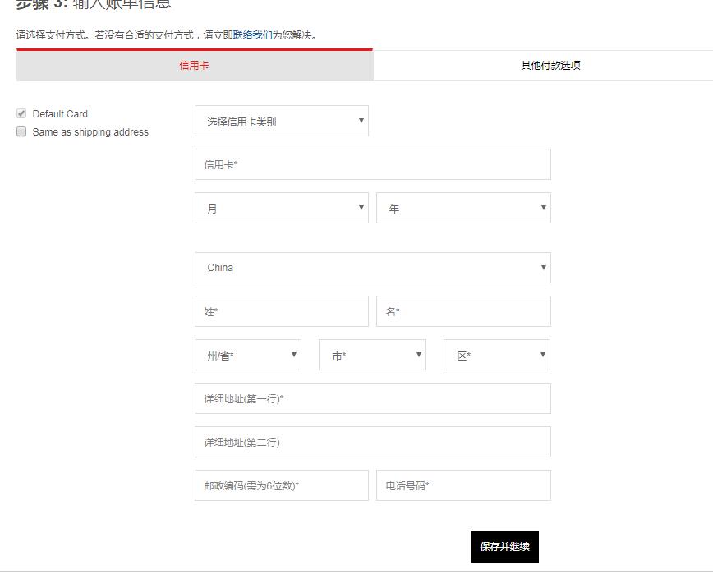
Task: Expand the 月 month dropdown
Action: 281,208
